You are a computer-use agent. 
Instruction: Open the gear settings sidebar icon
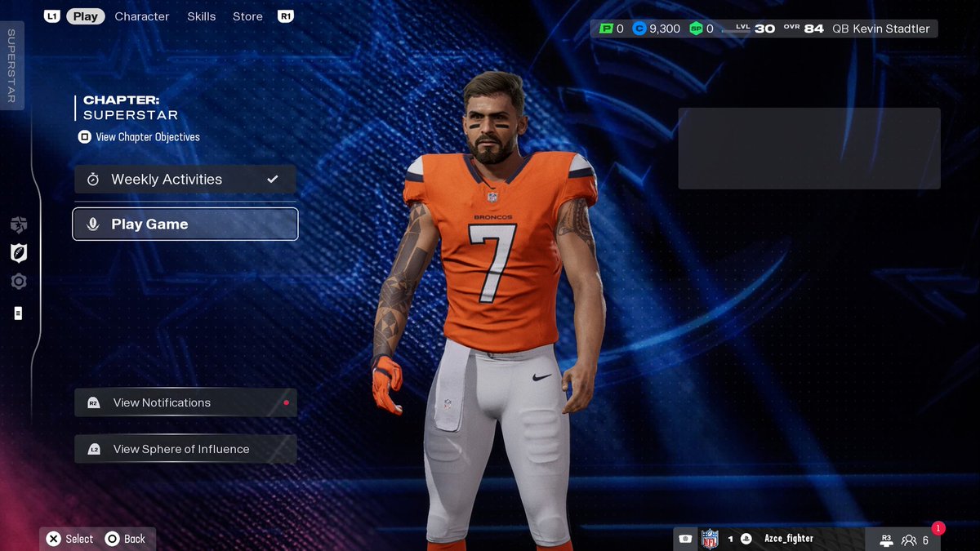pos(19,282)
